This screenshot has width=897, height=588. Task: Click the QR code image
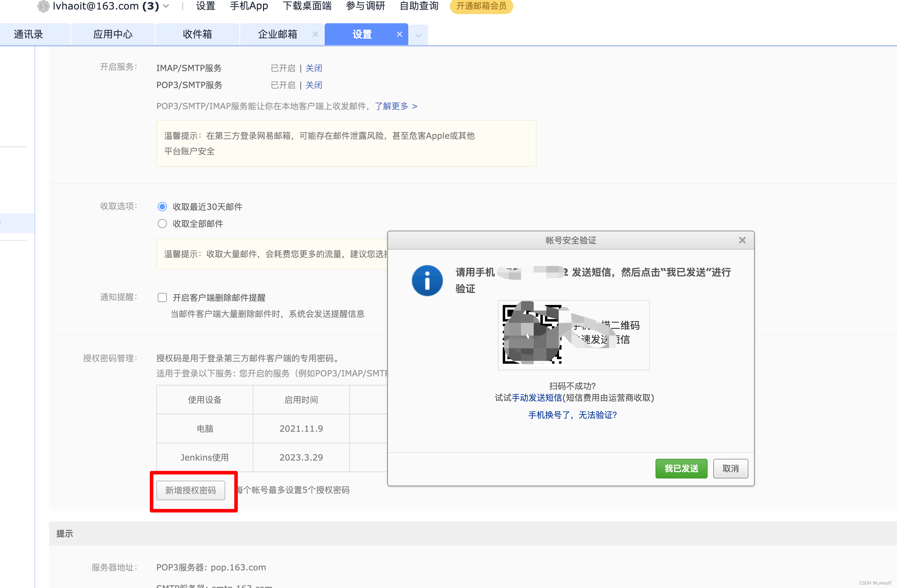coord(532,334)
